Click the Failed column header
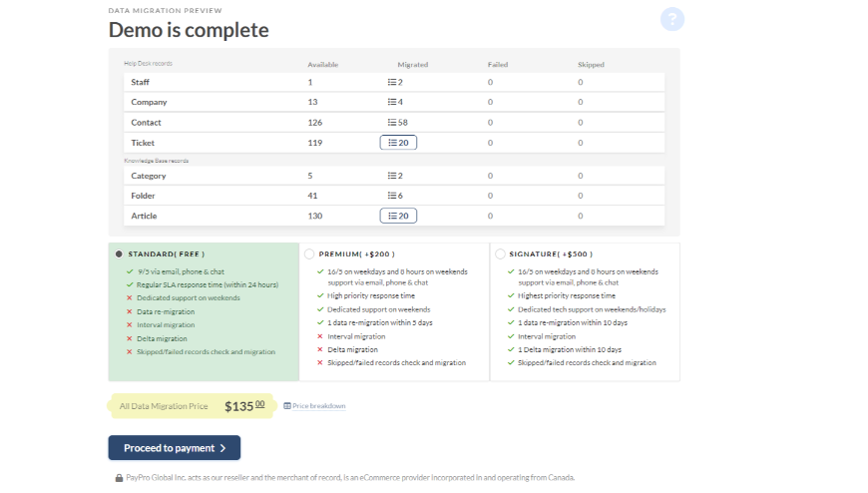Viewport: 868px width, 493px height. (497, 65)
